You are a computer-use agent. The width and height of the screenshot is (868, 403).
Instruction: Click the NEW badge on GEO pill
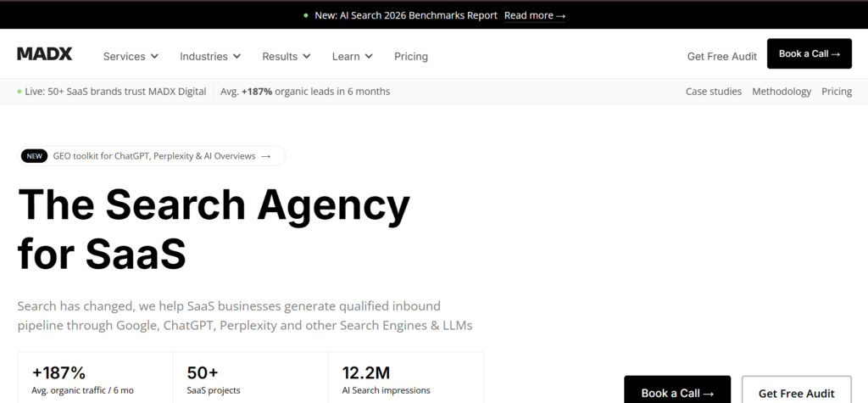[34, 156]
